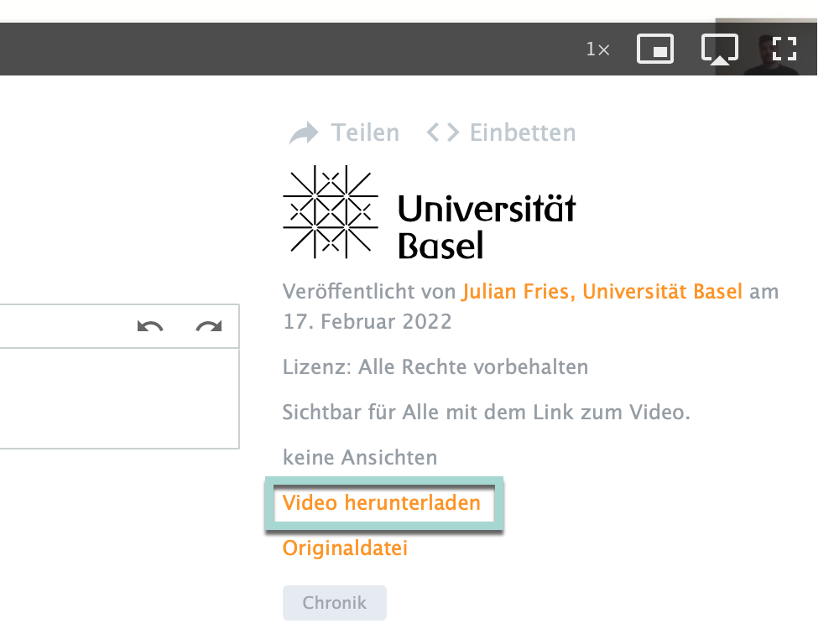Click the Teilen label
Viewport: 834px width, 644px height.
pos(365,133)
